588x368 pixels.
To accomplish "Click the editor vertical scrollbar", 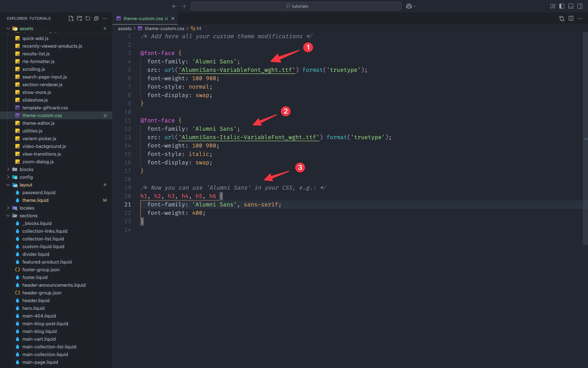I will 585,139.
